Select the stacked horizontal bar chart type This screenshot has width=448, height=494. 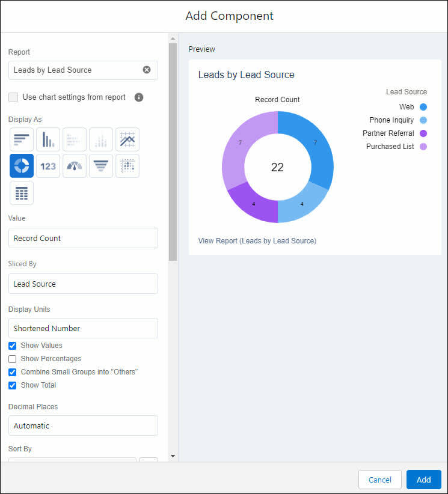pyautogui.click(x=75, y=139)
